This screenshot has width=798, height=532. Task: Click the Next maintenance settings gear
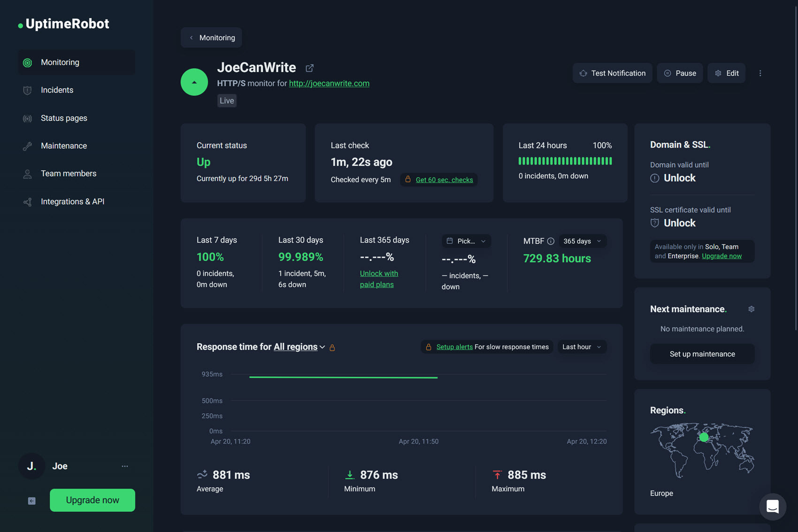tap(751, 309)
